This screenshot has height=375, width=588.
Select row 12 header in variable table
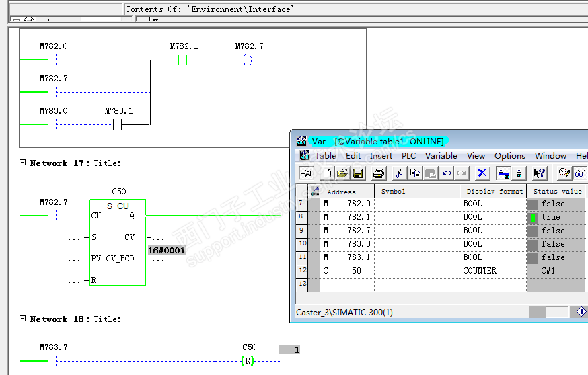click(x=301, y=271)
